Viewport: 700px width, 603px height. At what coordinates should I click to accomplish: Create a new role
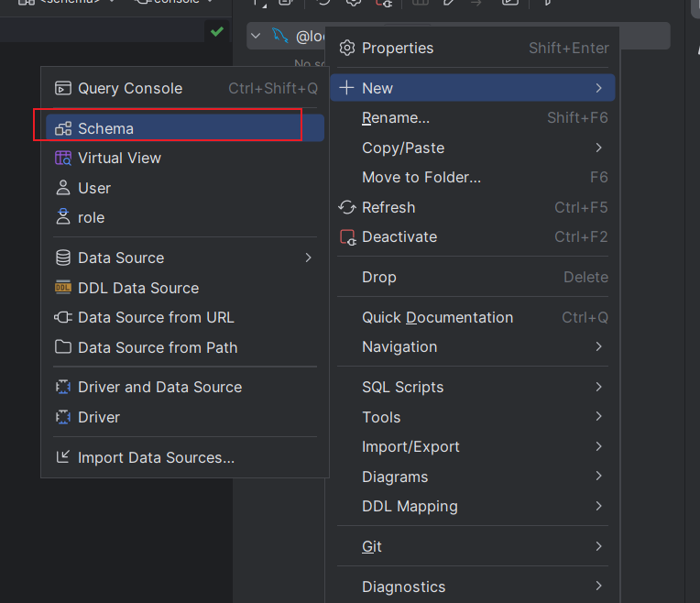pos(92,217)
